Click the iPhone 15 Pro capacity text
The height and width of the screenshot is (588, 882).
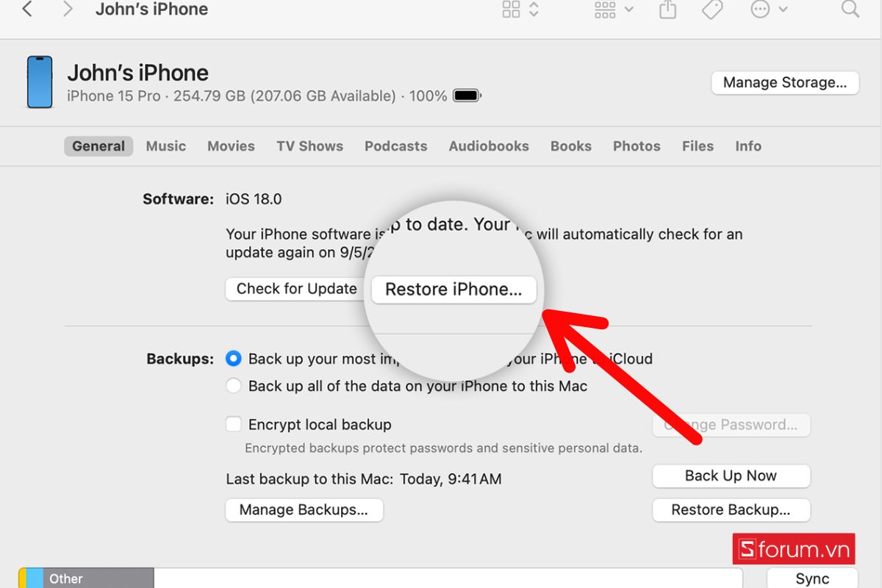click(257, 96)
